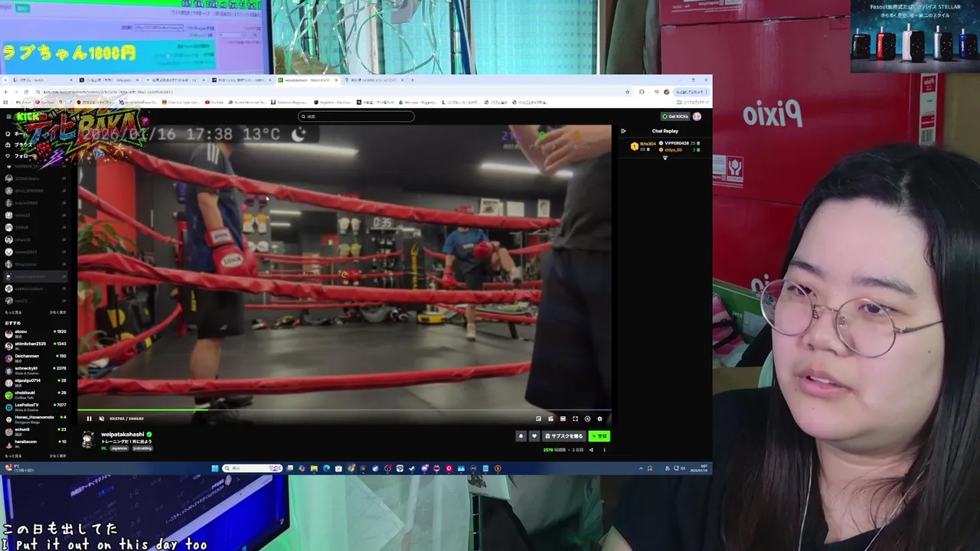Viewport: 980px width, 551px height.
Task: Open the YouTube bookmark
Action: pos(214,102)
